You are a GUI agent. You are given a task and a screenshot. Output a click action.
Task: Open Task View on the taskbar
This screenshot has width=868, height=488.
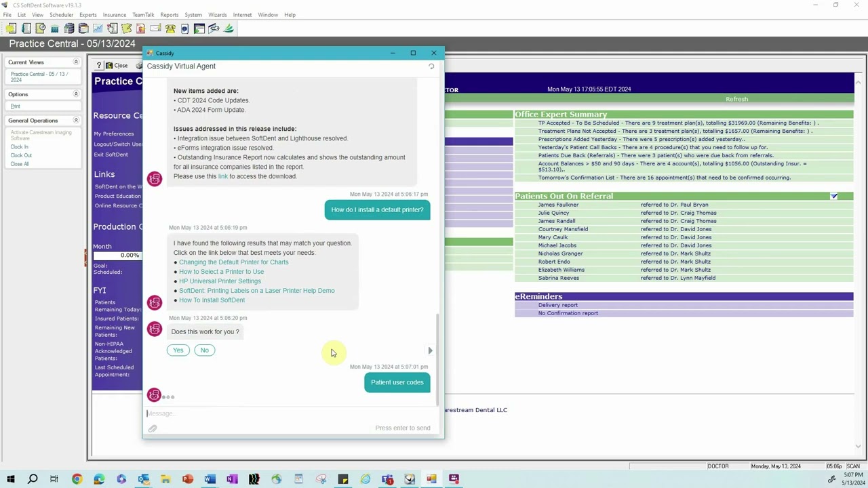coord(54,479)
